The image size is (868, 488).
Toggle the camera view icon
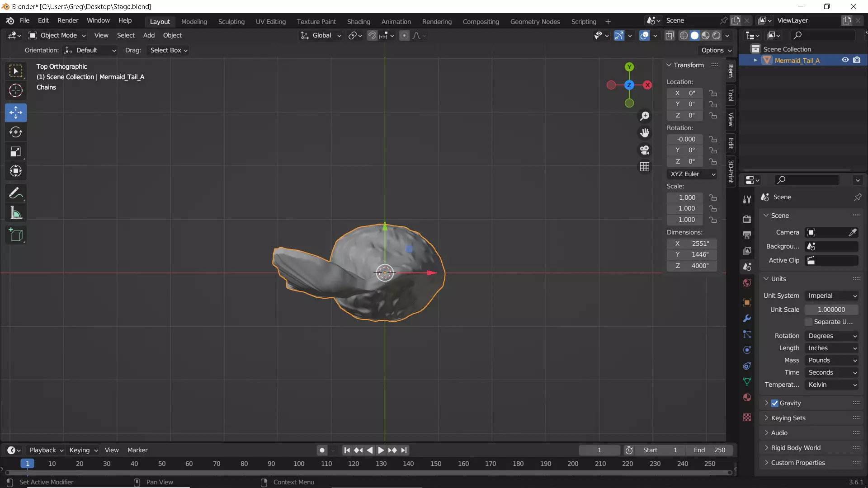pos(645,150)
